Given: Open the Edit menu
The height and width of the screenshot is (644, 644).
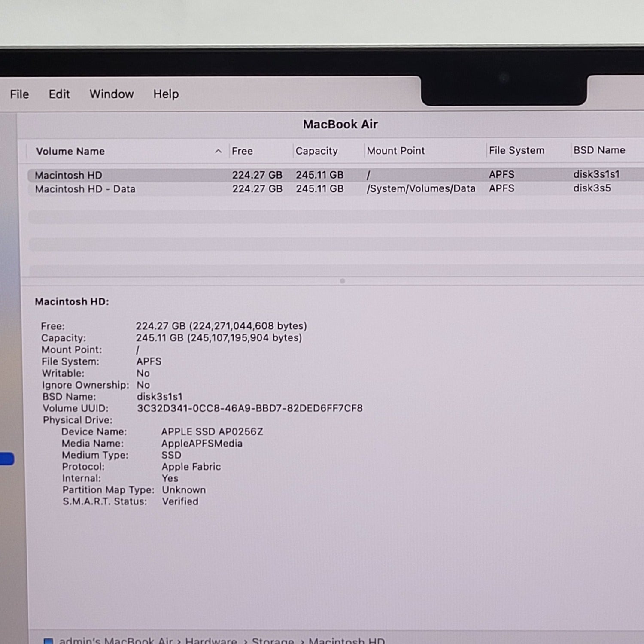Looking at the screenshot, I should click(59, 94).
